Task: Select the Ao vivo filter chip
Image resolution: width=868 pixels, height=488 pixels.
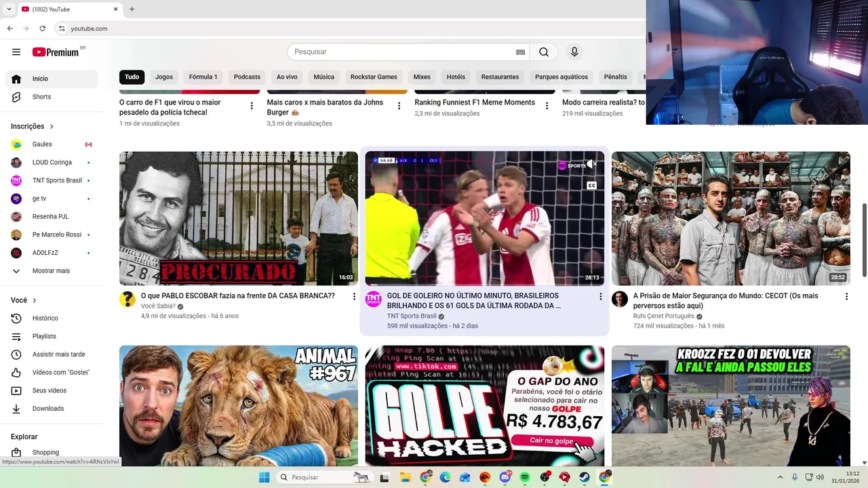Action: point(287,77)
